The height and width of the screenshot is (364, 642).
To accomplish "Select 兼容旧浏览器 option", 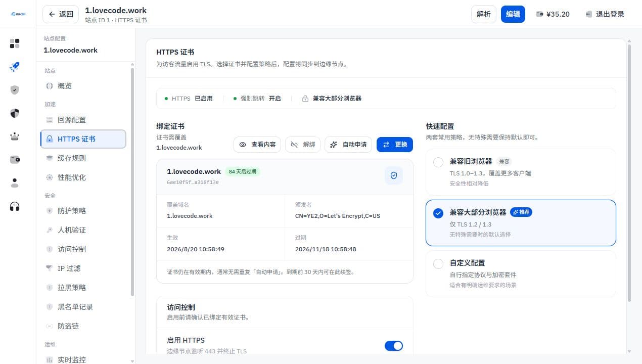I will pyautogui.click(x=521, y=172).
